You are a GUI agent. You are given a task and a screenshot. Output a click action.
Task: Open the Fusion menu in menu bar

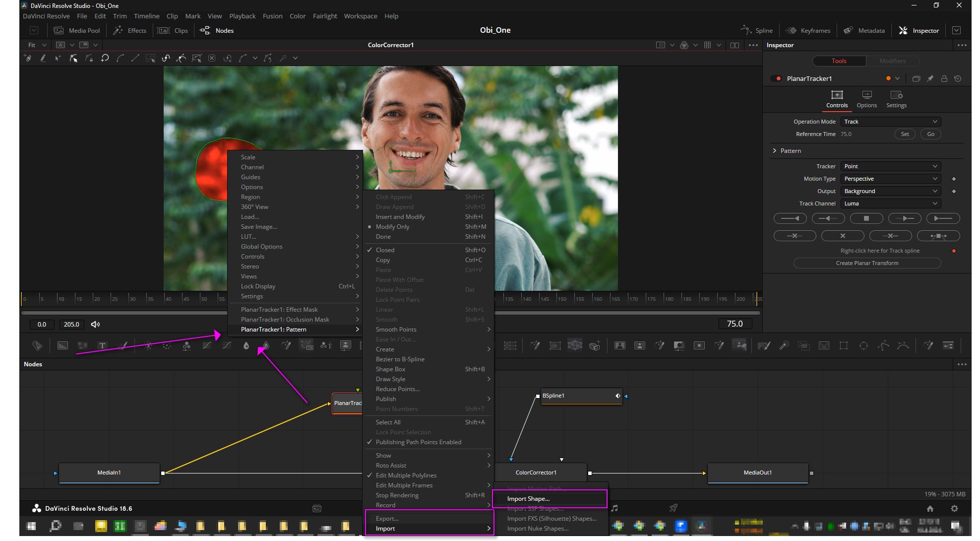point(272,16)
